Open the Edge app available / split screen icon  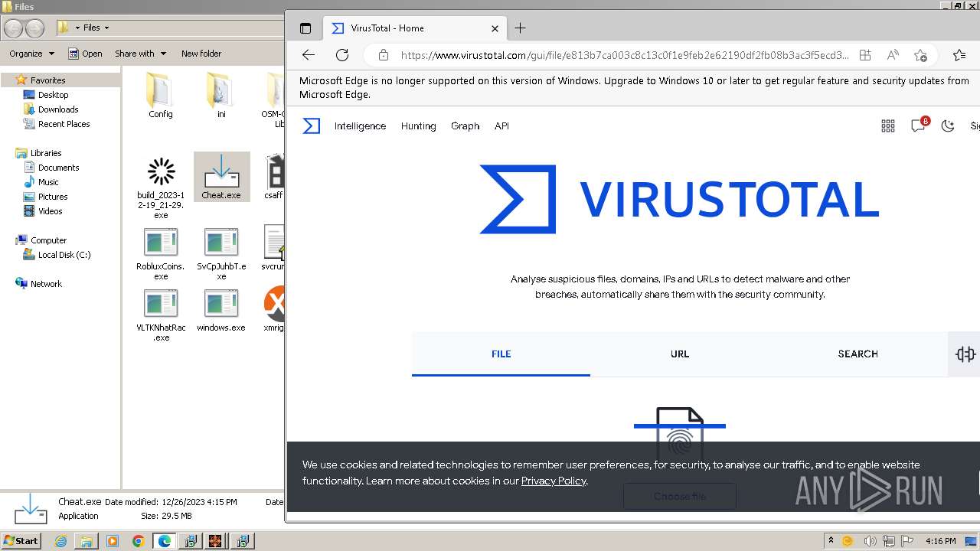(x=865, y=55)
